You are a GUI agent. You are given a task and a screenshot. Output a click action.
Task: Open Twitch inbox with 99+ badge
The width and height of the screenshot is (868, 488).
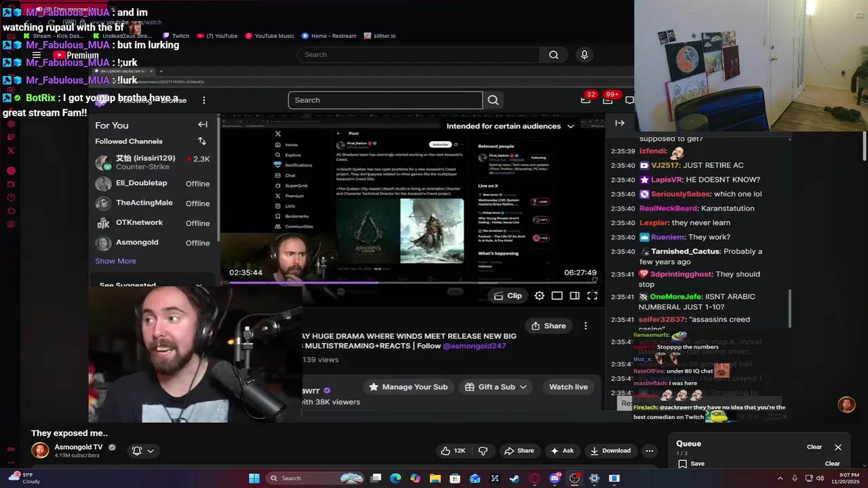point(609,99)
